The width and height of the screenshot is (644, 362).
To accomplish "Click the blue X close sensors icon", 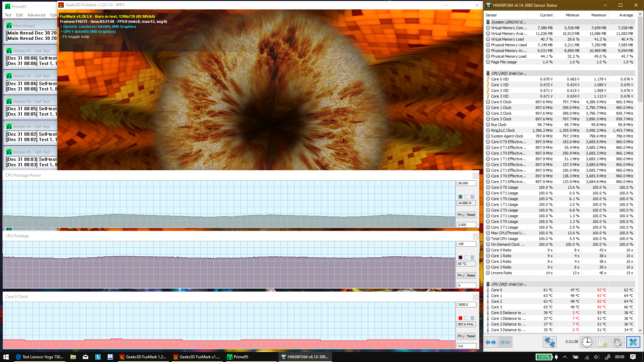I will [633, 342].
